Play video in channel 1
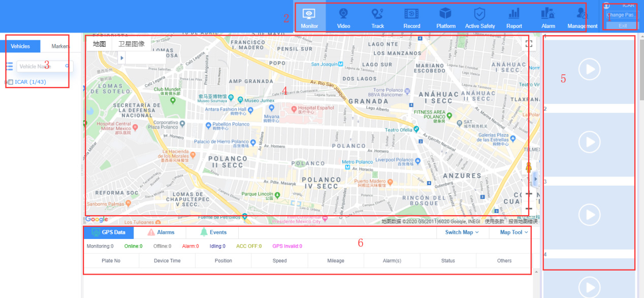The image size is (644, 298). tap(589, 69)
